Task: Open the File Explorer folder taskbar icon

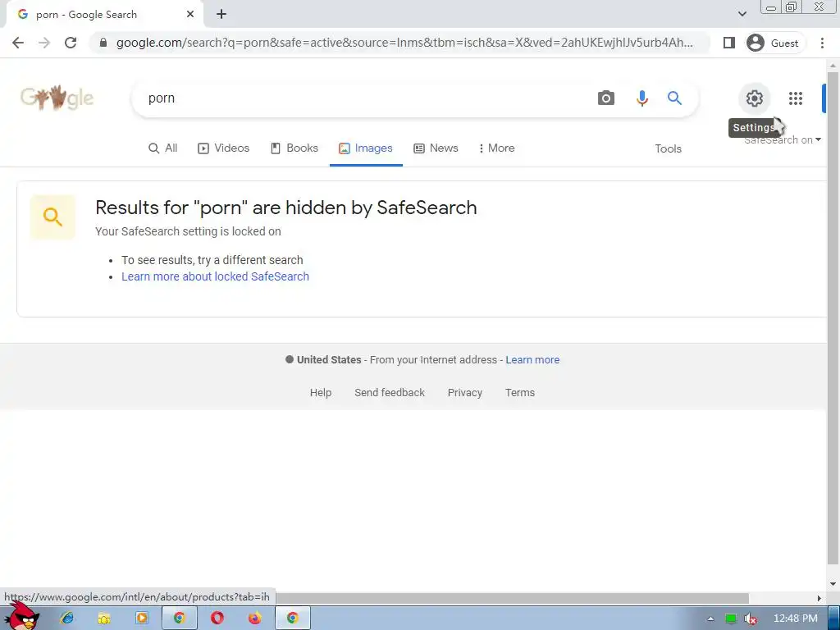Action: [104, 619]
